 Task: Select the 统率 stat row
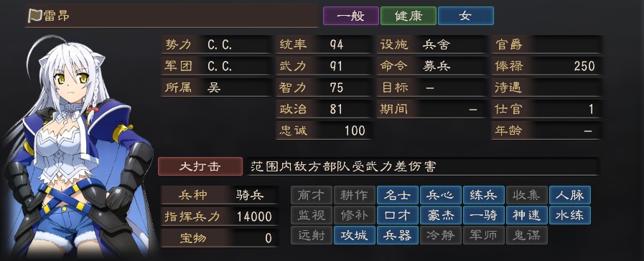[324, 44]
